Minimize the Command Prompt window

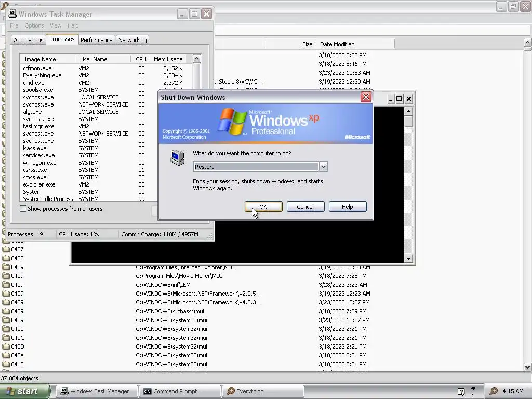click(391, 99)
